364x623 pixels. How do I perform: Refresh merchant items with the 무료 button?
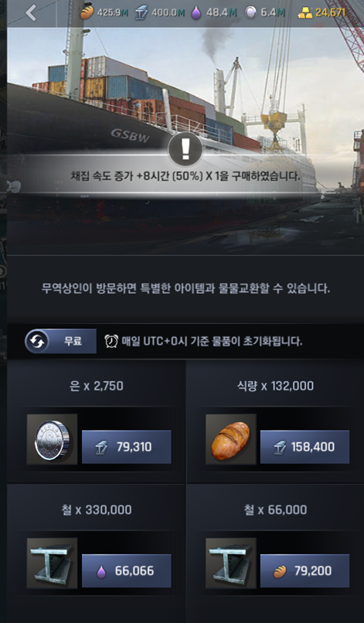[x=61, y=341]
